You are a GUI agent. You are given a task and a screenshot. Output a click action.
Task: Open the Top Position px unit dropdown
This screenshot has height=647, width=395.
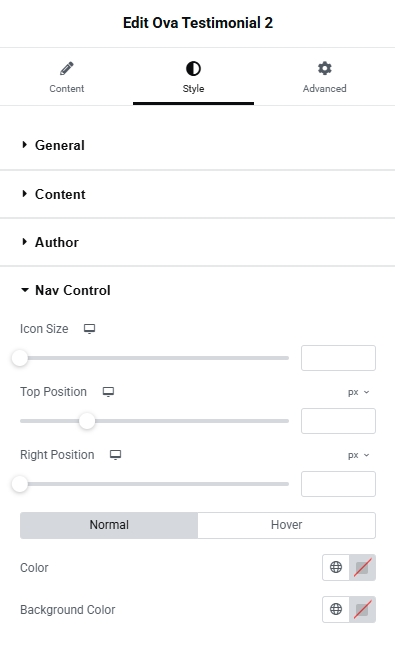358,392
